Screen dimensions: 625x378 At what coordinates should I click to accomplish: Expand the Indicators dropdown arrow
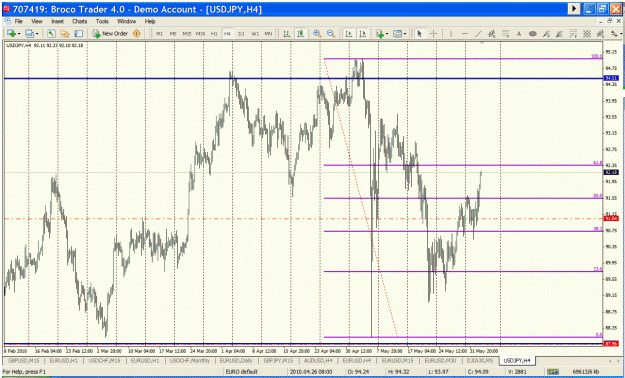pyautogui.click(x=387, y=34)
